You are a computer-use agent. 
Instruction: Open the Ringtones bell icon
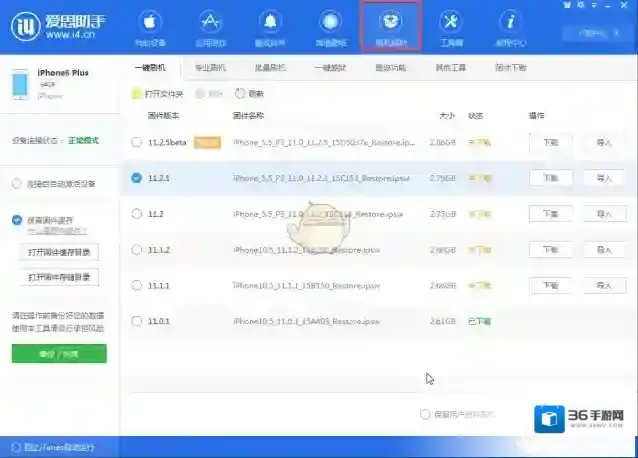tap(270, 22)
